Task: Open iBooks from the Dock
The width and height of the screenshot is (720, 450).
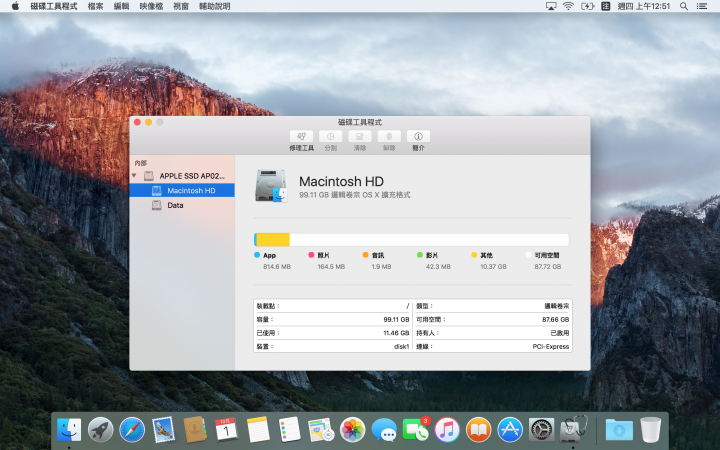Action: (x=478, y=430)
